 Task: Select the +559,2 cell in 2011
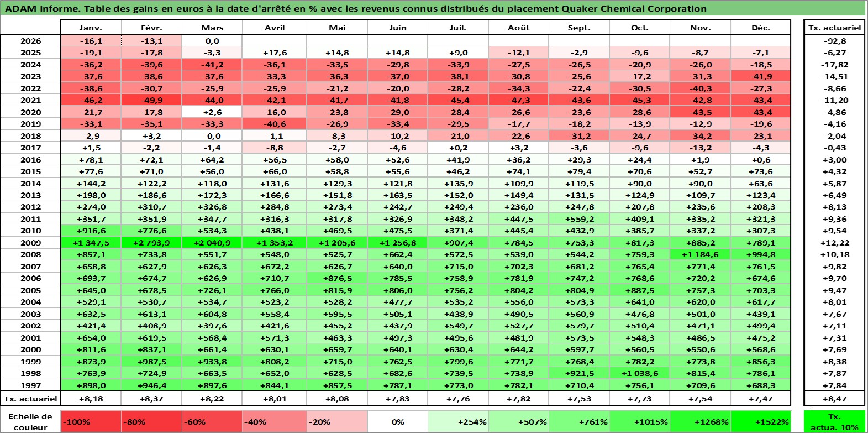[579, 219]
